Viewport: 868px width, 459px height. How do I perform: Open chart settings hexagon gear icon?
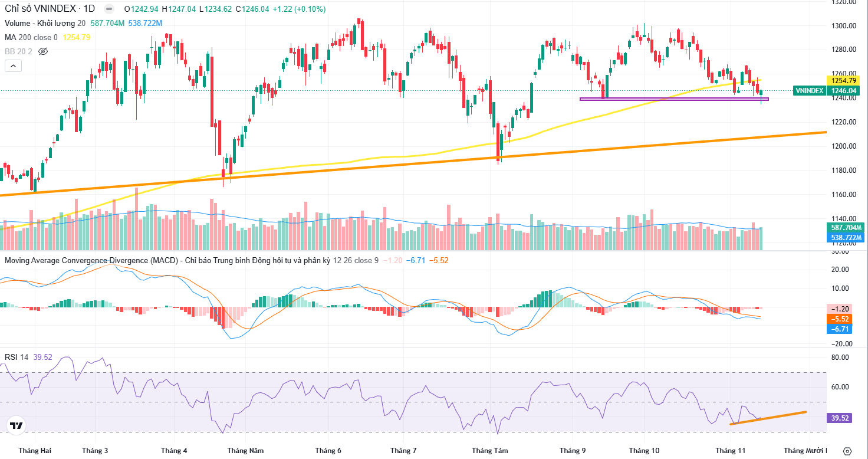tap(848, 451)
